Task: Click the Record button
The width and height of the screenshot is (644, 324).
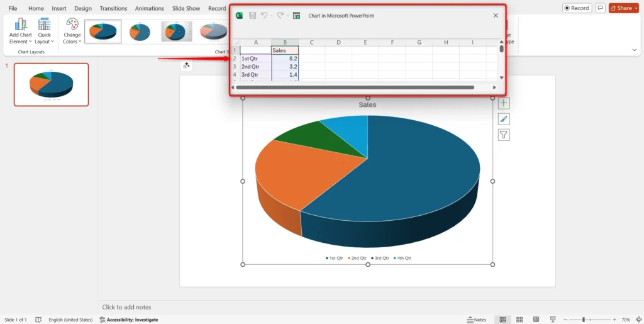Action: click(576, 8)
